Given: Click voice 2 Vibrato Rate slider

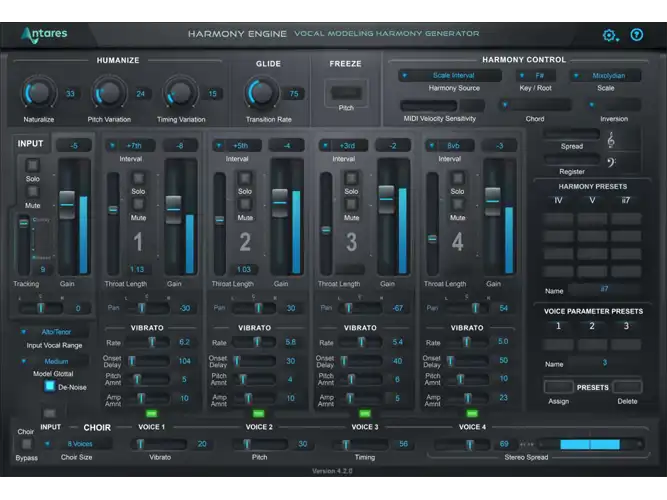Looking at the screenshot, I should (x=256, y=342).
